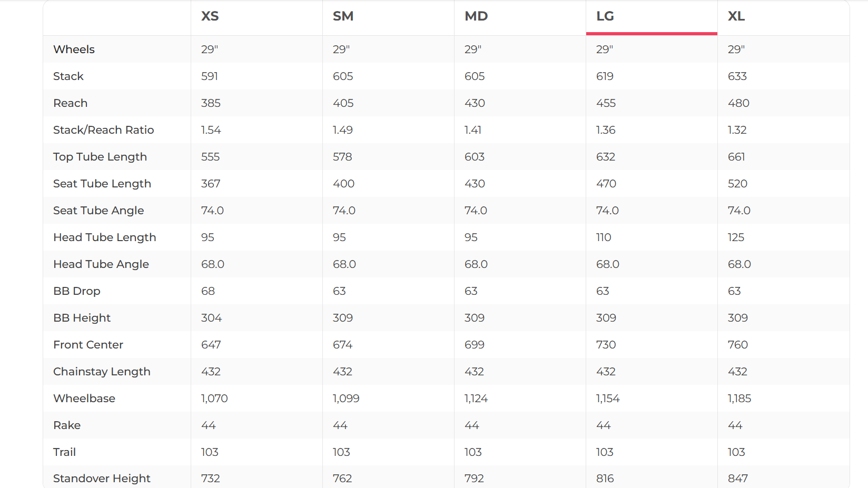This screenshot has width=868, height=488.
Task: Select the XS size column header
Action: tap(210, 16)
